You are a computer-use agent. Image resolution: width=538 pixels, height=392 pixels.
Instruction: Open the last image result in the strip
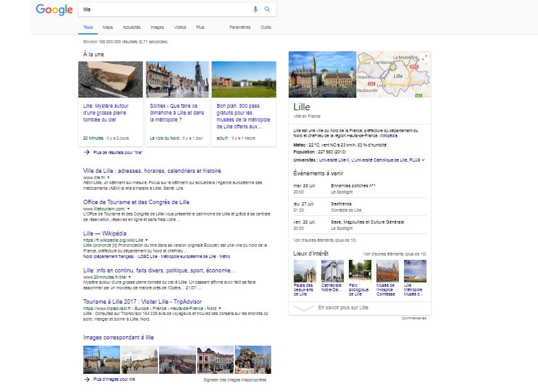click(x=253, y=359)
